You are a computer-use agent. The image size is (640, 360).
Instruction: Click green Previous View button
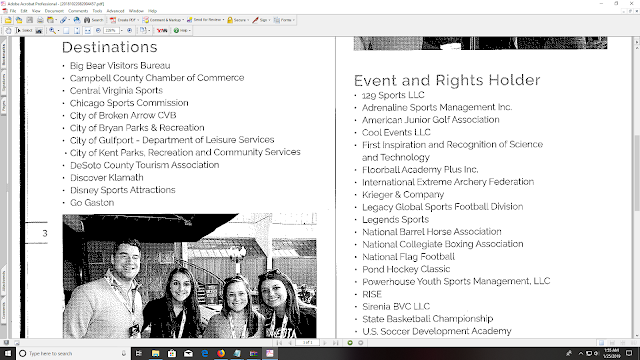tap(350, 343)
